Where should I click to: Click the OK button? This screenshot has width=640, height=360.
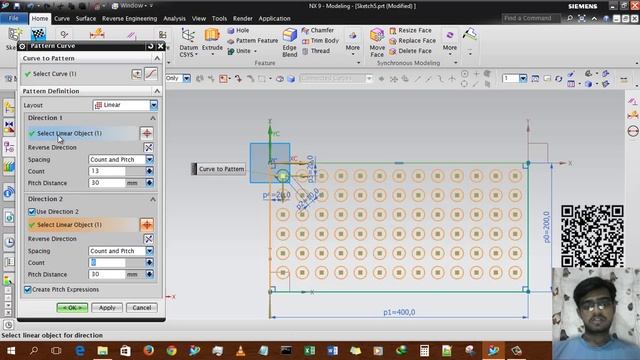[72, 308]
